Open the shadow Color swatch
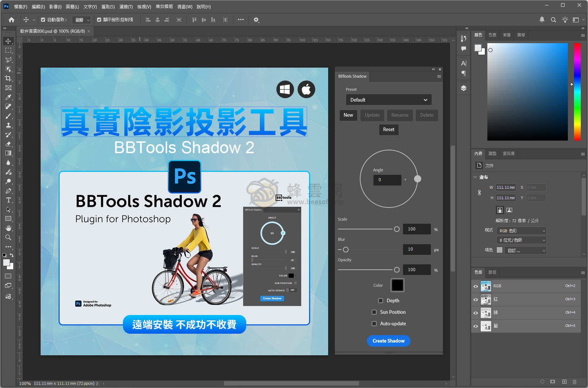 point(398,285)
